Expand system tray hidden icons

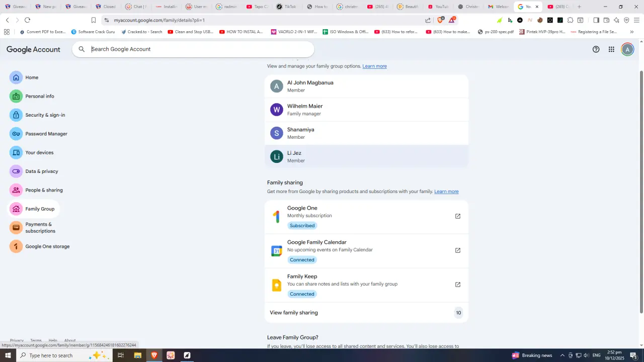pyautogui.click(x=562, y=355)
